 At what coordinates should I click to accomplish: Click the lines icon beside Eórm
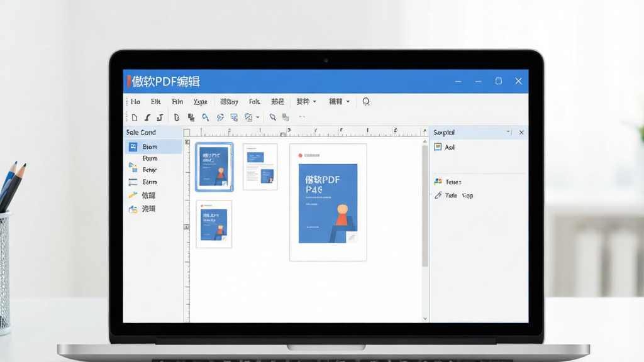[x=133, y=182]
